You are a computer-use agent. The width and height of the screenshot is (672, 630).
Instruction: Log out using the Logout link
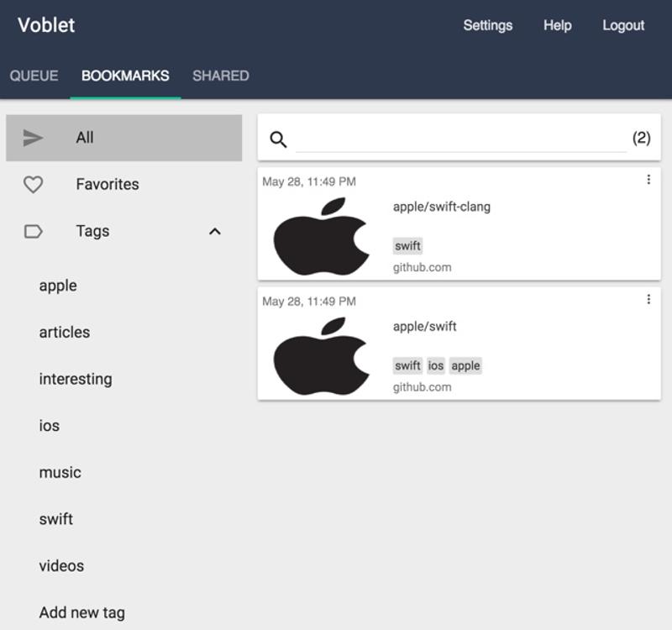tap(623, 25)
